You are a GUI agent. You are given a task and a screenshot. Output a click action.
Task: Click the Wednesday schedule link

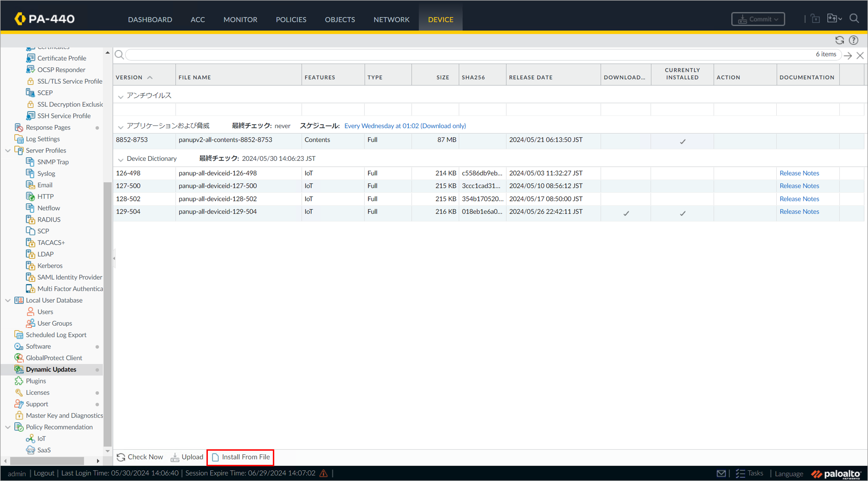[405, 126]
